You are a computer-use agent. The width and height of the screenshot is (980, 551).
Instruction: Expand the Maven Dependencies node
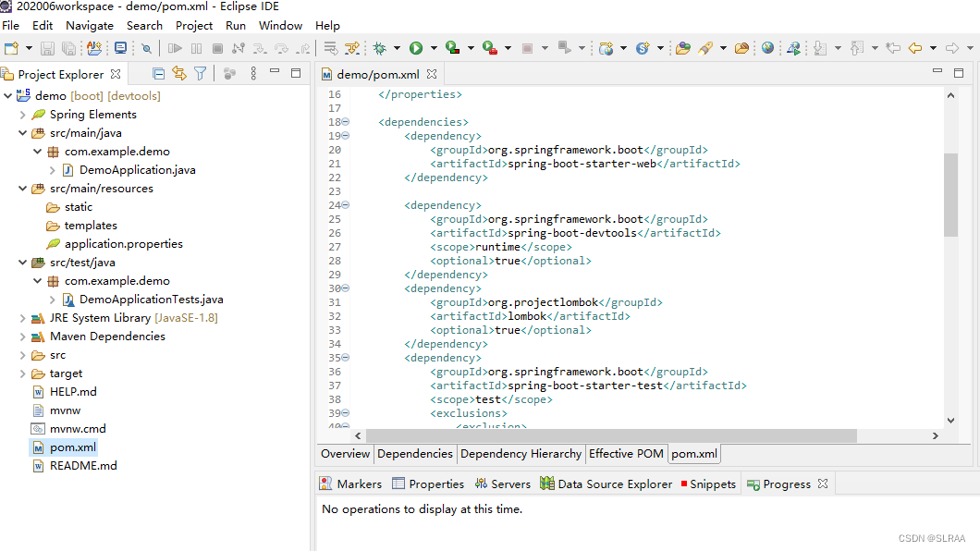coord(22,337)
